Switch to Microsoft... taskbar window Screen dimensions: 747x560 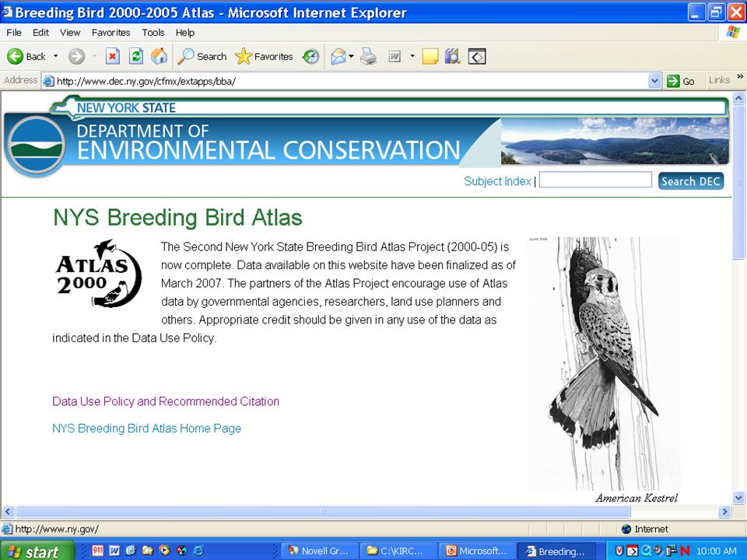[477, 551]
